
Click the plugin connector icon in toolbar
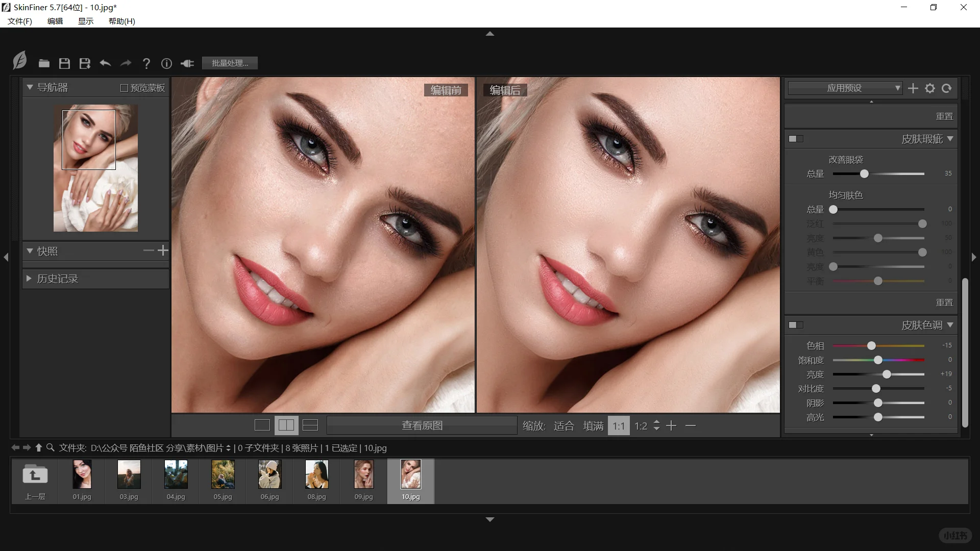tap(187, 63)
